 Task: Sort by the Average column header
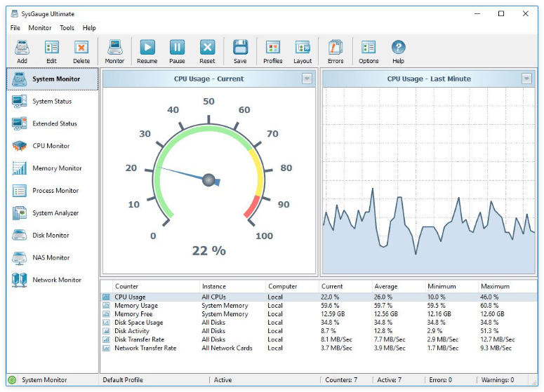tap(398, 286)
